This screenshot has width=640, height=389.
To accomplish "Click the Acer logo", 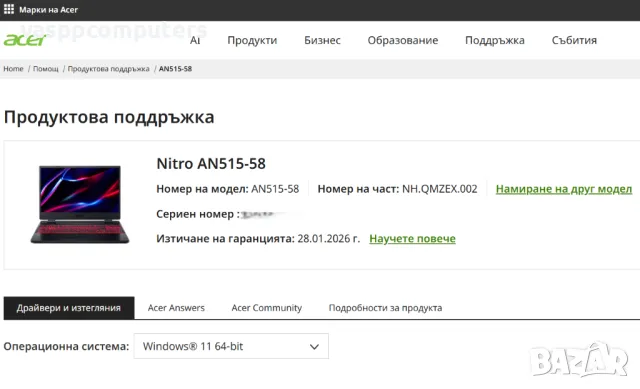I will pyautogui.click(x=25, y=40).
